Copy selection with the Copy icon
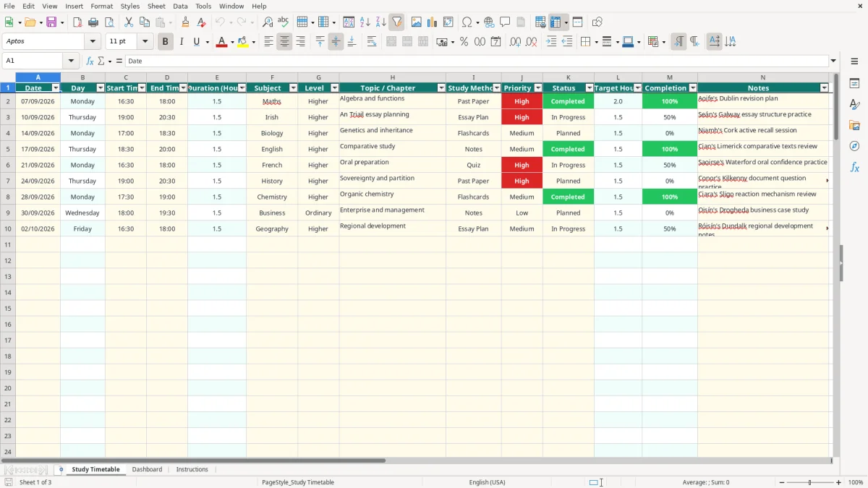This screenshot has height=488, width=868. (145, 22)
